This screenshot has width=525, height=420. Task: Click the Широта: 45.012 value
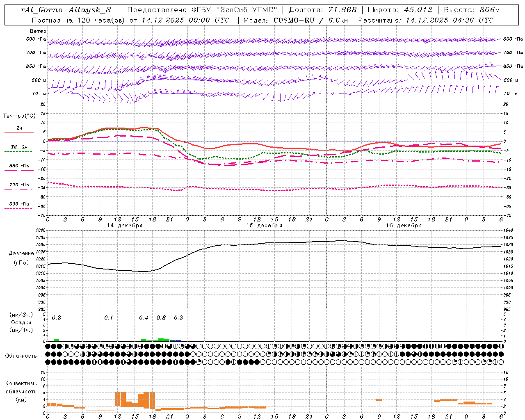(400, 10)
